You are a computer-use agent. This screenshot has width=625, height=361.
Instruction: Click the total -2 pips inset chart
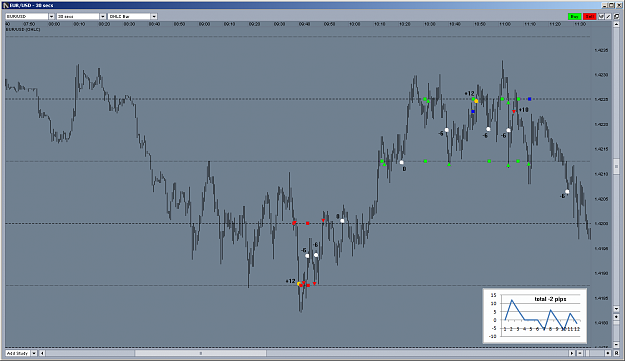pyautogui.click(x=535, y=316)
